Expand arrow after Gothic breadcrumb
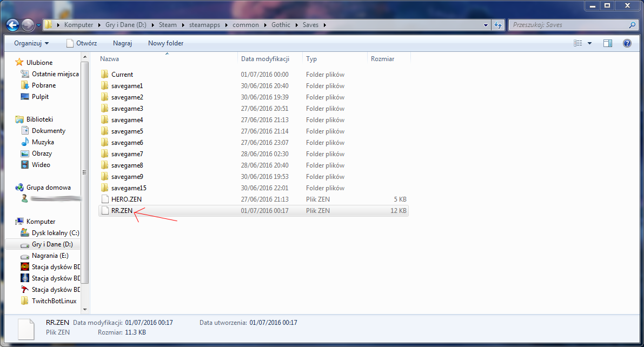This screenshot has width=644, height=347. pos(296,25)
